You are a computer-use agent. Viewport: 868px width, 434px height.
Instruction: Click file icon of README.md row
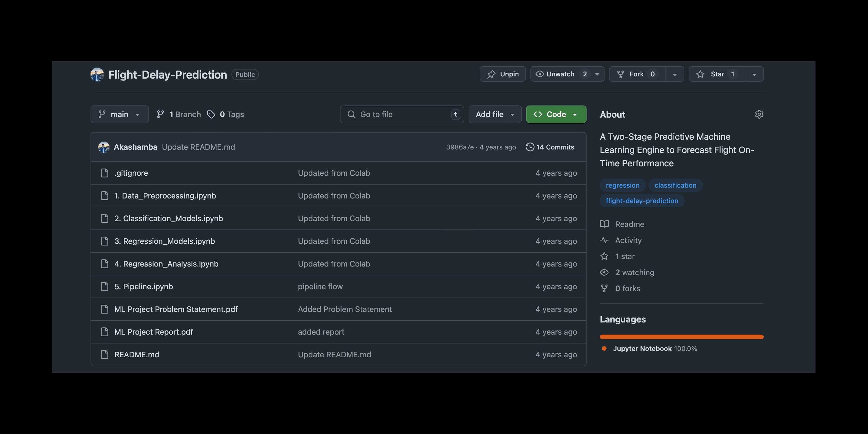pyautogui.click(x=104, y=355)
